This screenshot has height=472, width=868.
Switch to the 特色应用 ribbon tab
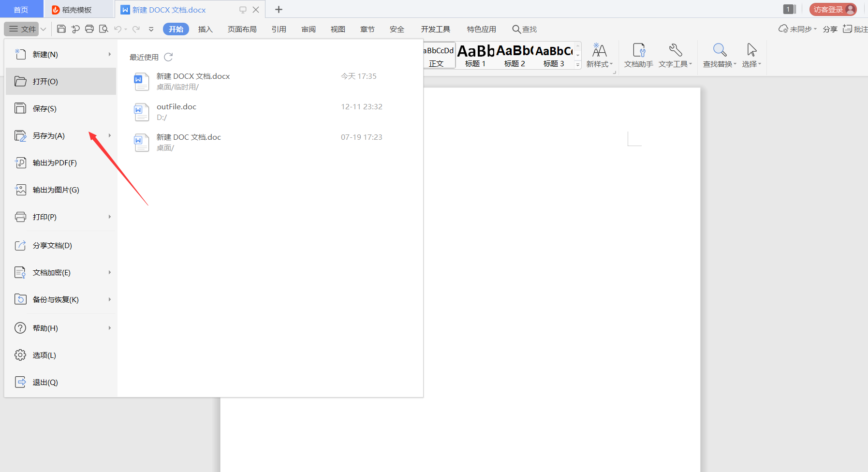pyautogui.click(x=482, y=29)
